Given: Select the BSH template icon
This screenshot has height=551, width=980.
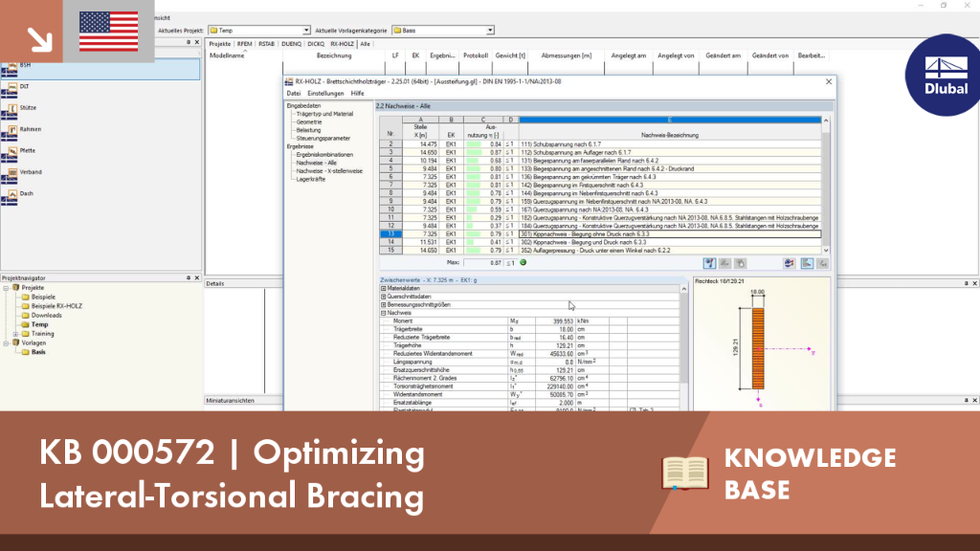Looking at the screenshot, I should (x=10, y=69).
